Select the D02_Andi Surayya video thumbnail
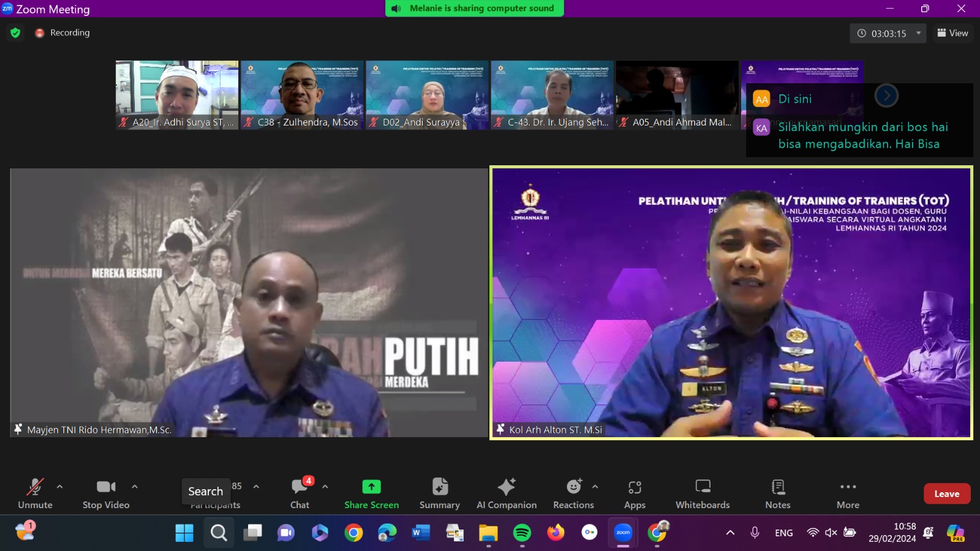 427,95
